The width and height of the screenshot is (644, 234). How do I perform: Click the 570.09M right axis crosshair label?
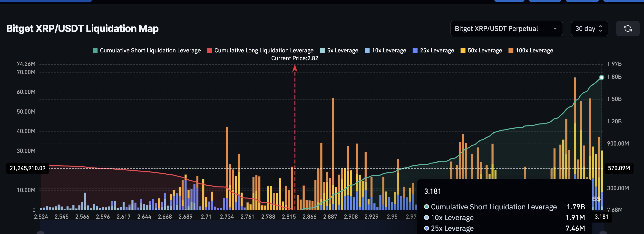(x=619, y=168)
